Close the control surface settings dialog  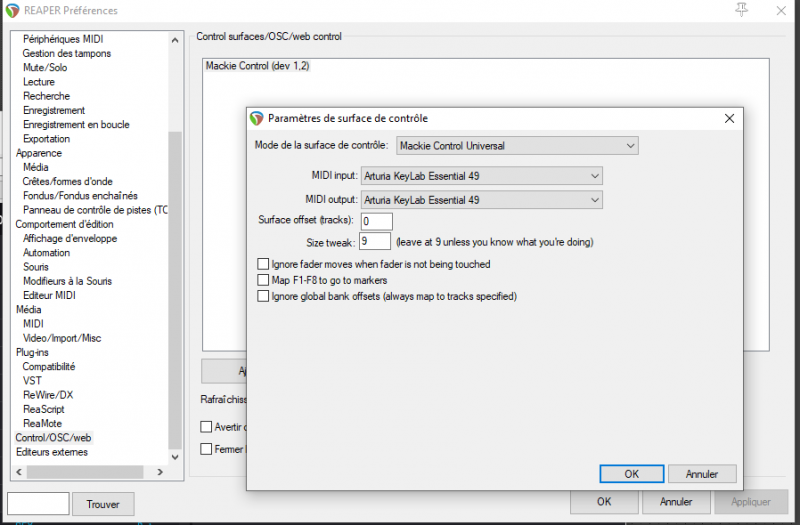729,118
